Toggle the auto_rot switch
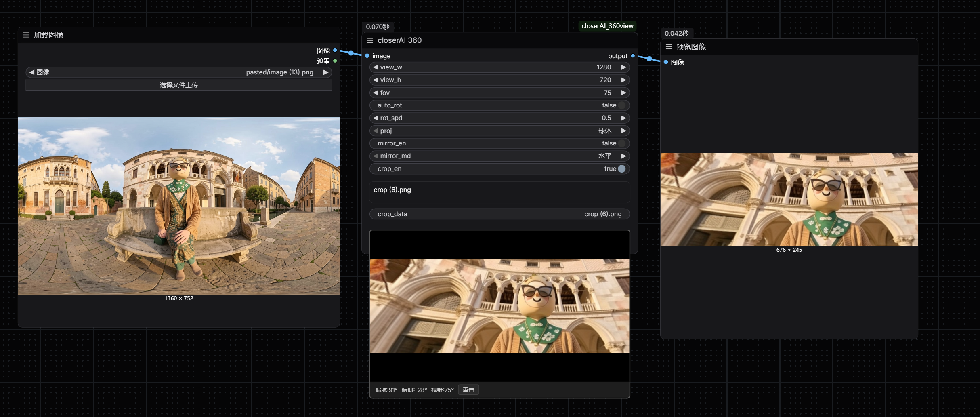 pos(621,105)
